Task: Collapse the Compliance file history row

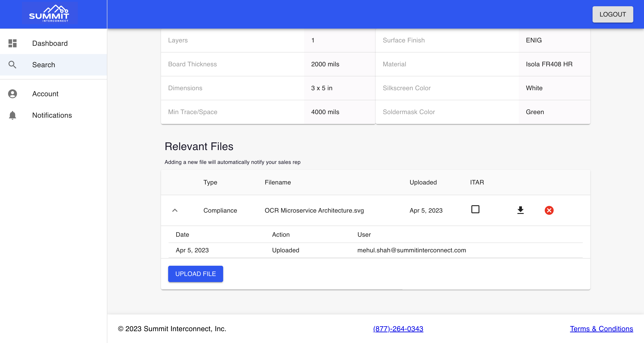Action: [x=175, y=210]
